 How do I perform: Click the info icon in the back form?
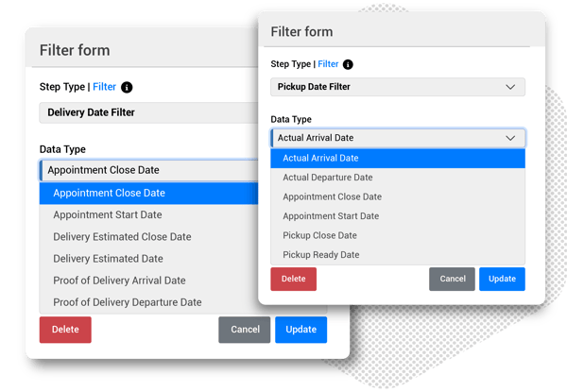(127, 87)
